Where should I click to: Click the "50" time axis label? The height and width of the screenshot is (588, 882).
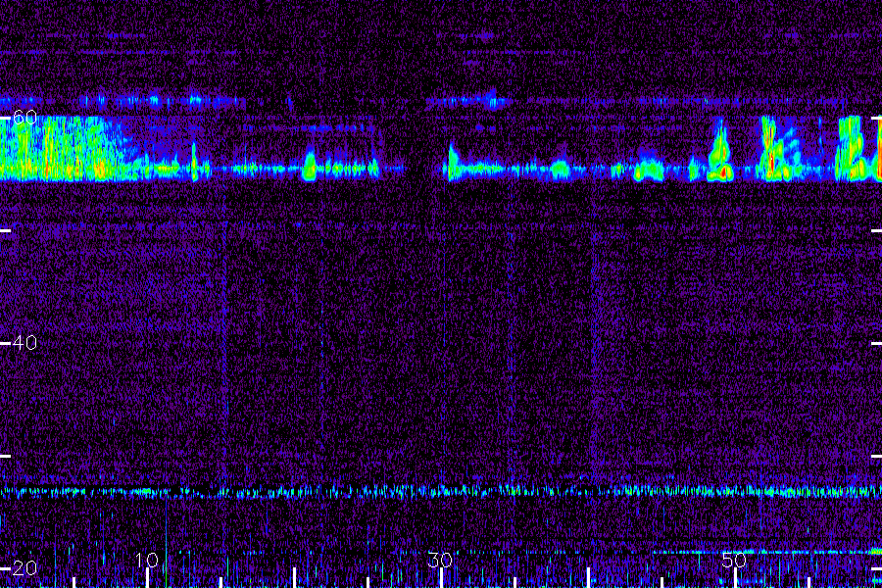[x=734, y=560]
